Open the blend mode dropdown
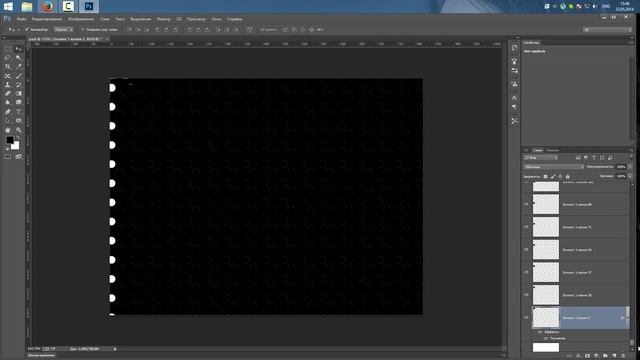This screenshot has height=360, width=640. coord(553,167)
